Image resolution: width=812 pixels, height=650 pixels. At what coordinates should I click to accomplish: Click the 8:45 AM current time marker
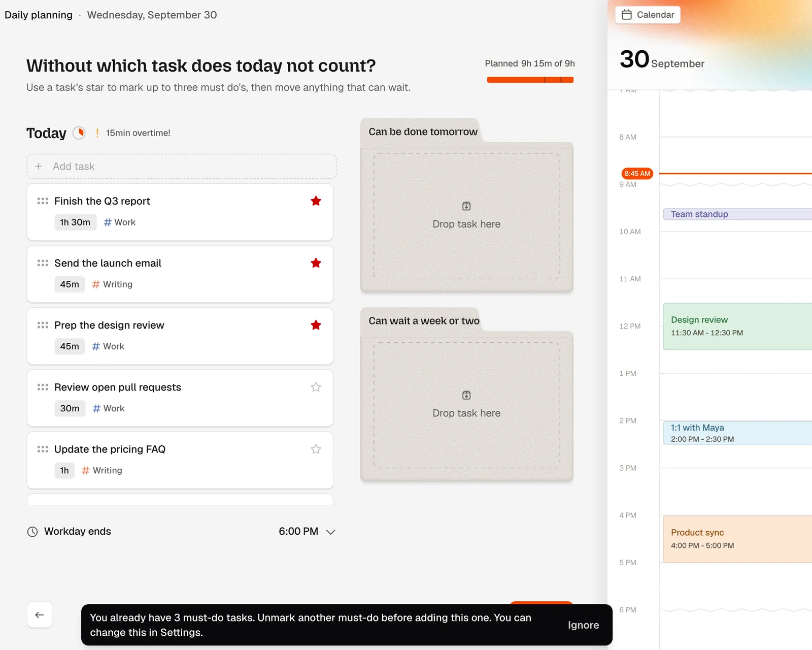click(x=637, y=173)
